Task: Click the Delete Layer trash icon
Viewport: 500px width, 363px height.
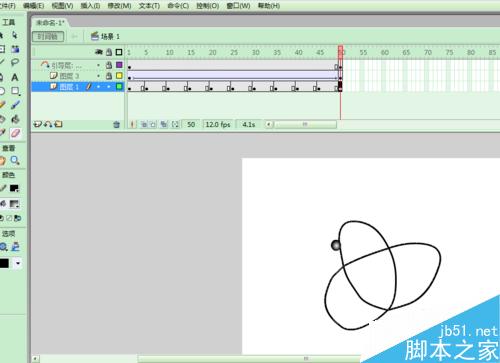Action: (x=116, y=125)
